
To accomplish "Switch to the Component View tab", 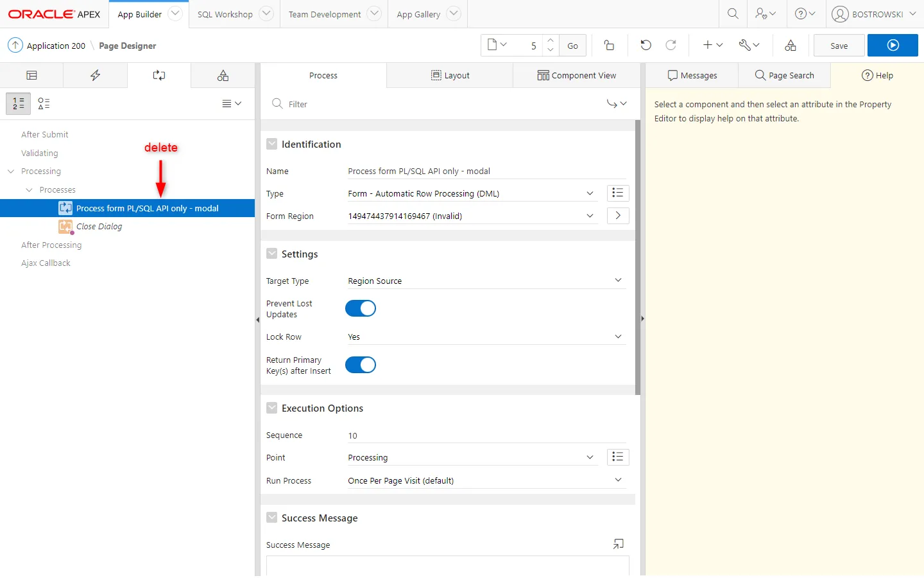I will coord(576,76).
